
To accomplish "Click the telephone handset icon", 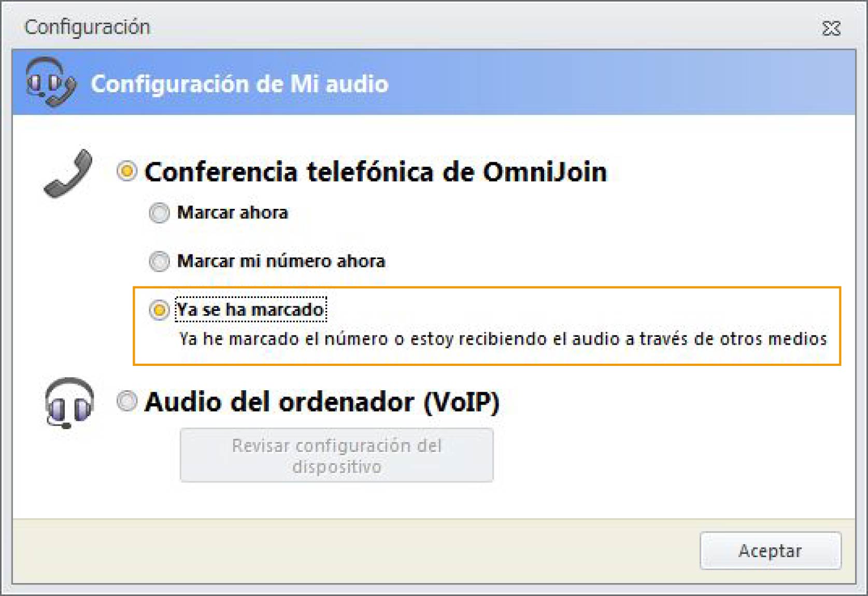I will tap(68, 174).
